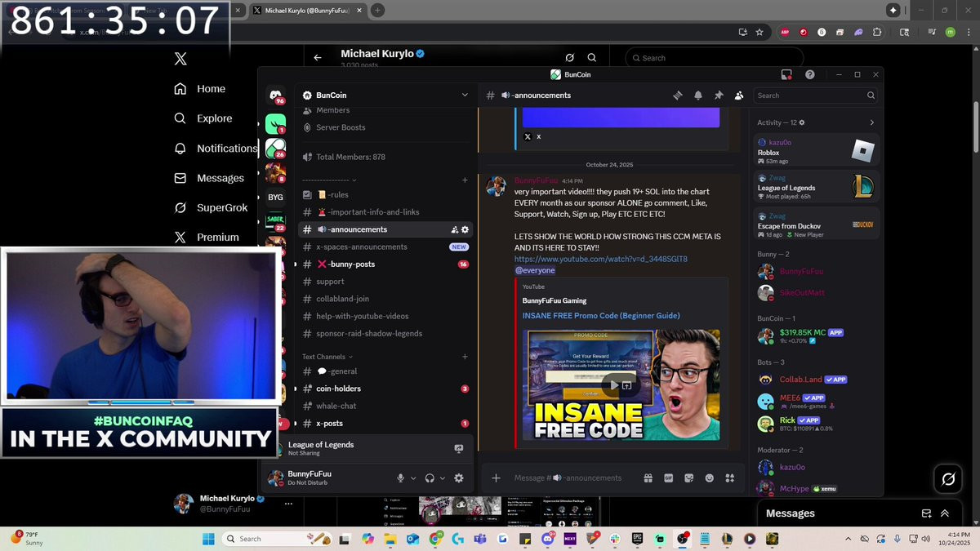Open the emoji picker
Screen dimensions: 980x551
[710, 478]
